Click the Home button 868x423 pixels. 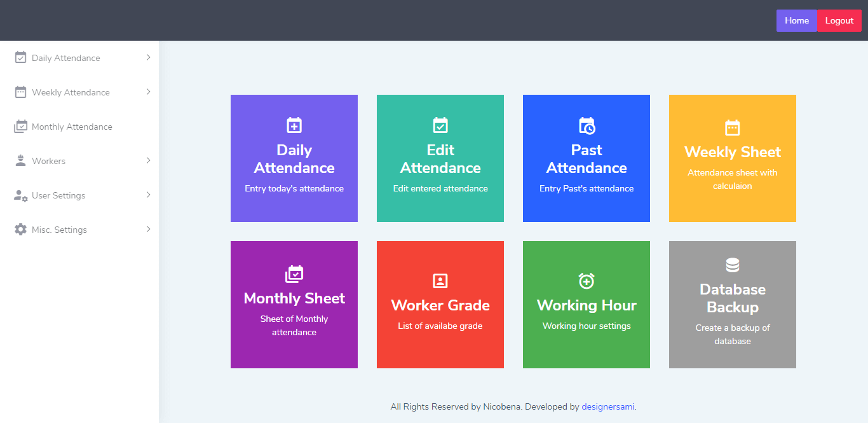pos(796,20)
